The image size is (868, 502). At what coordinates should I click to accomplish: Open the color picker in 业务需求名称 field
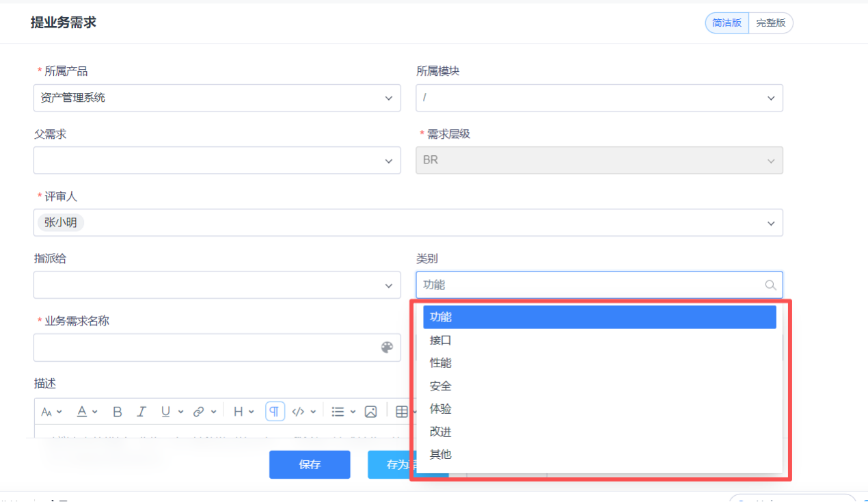pyautogui.click(x=387, y=347)
